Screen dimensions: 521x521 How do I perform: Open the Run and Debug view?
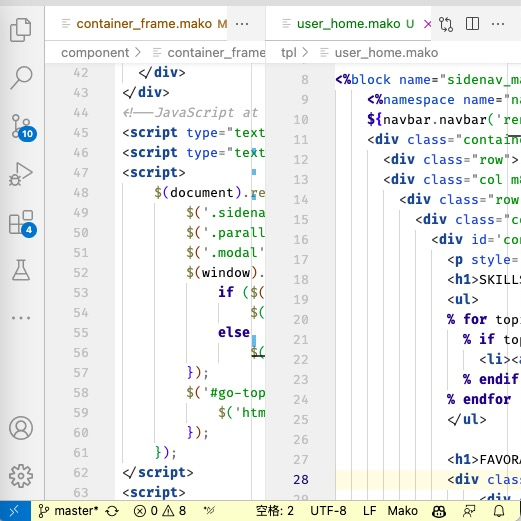pos(21,174)
